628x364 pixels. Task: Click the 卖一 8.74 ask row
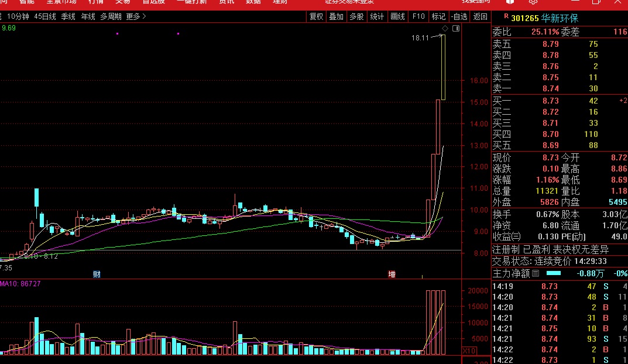point(560,88)
